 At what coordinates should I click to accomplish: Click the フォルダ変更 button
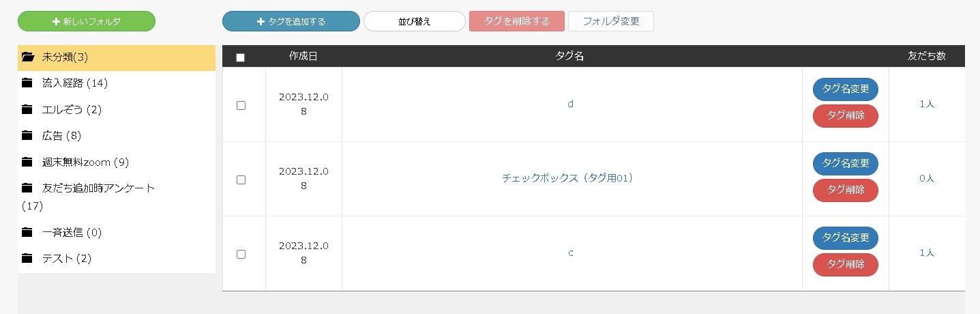pos(611,21)
